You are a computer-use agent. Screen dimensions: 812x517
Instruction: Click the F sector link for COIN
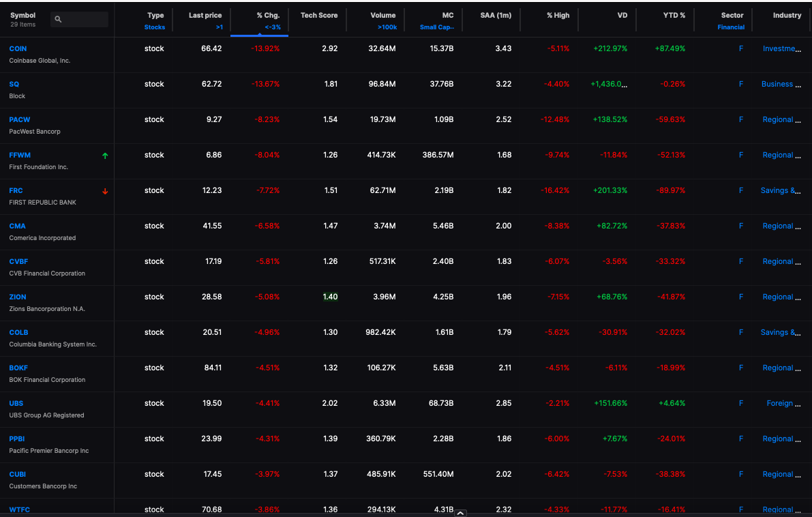click(x=741, y=48)
